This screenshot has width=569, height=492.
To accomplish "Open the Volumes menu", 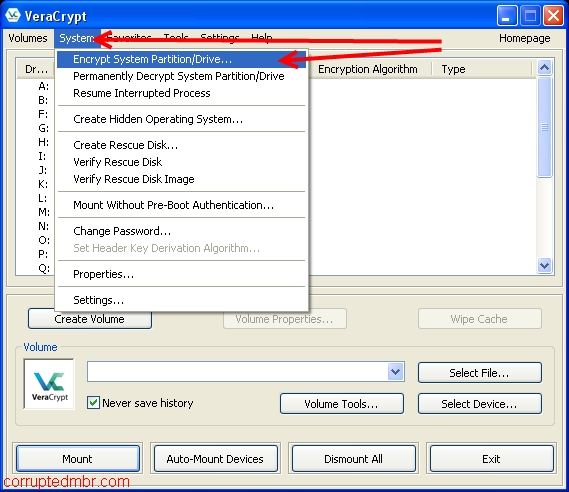I will click(28, 38).
